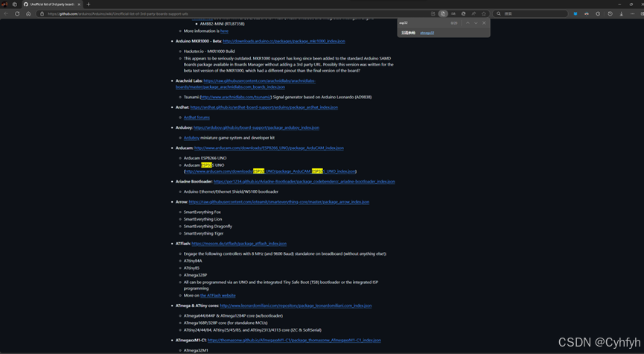The image size is (644, 354).
Task: Click the 'here' More information link
Action: (224, 31)
